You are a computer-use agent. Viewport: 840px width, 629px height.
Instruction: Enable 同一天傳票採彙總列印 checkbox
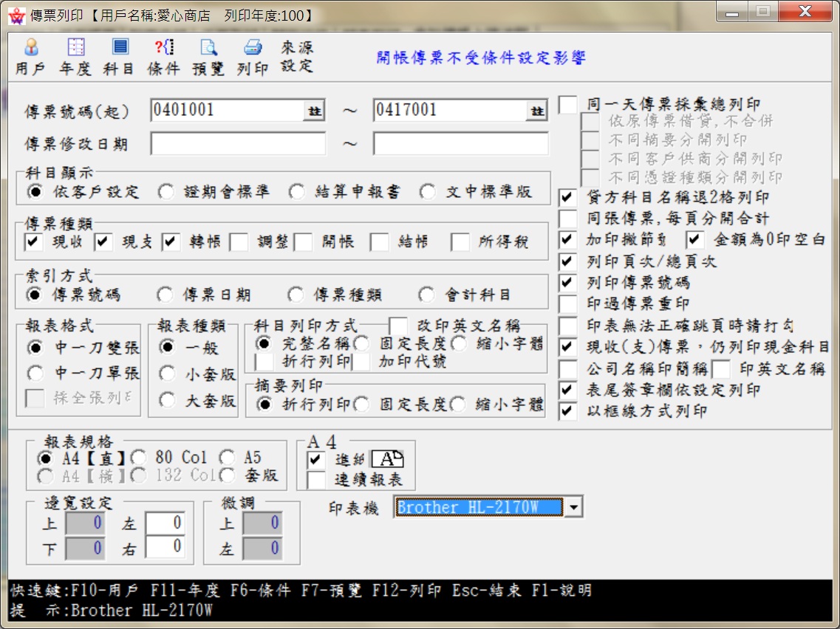567,105
